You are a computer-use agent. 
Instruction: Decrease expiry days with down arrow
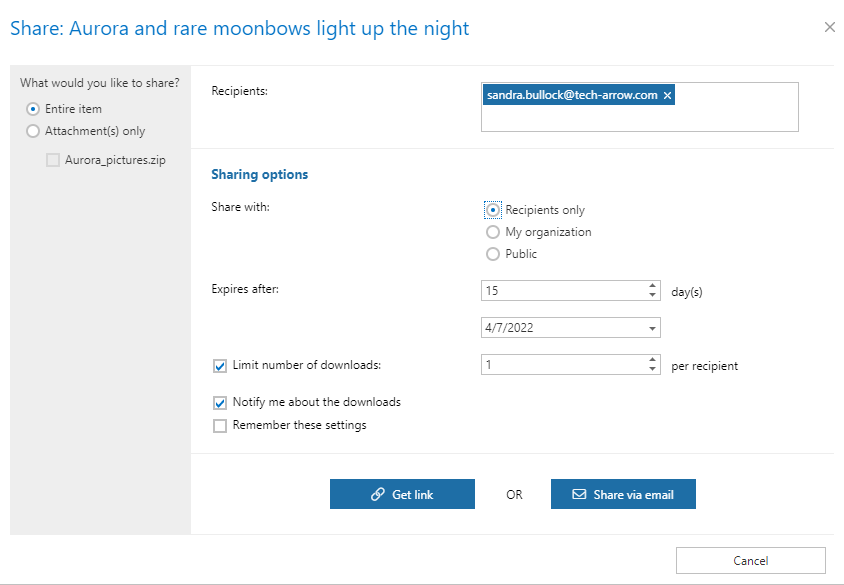pos(653,295)
